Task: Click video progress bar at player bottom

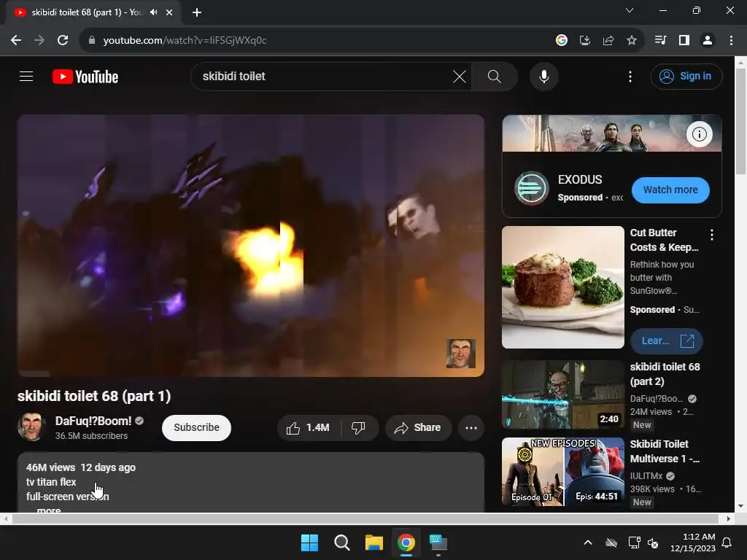Action: click(x=251, y=373)
